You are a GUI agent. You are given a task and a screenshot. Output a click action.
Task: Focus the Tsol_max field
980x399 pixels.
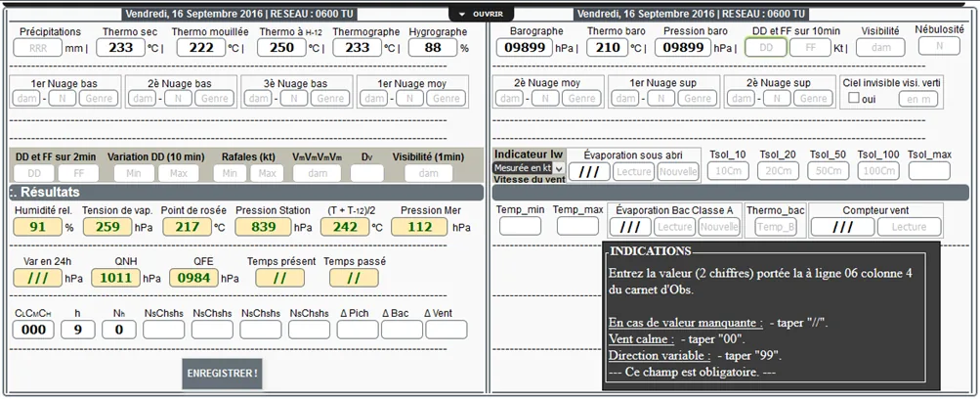point(929,171)
